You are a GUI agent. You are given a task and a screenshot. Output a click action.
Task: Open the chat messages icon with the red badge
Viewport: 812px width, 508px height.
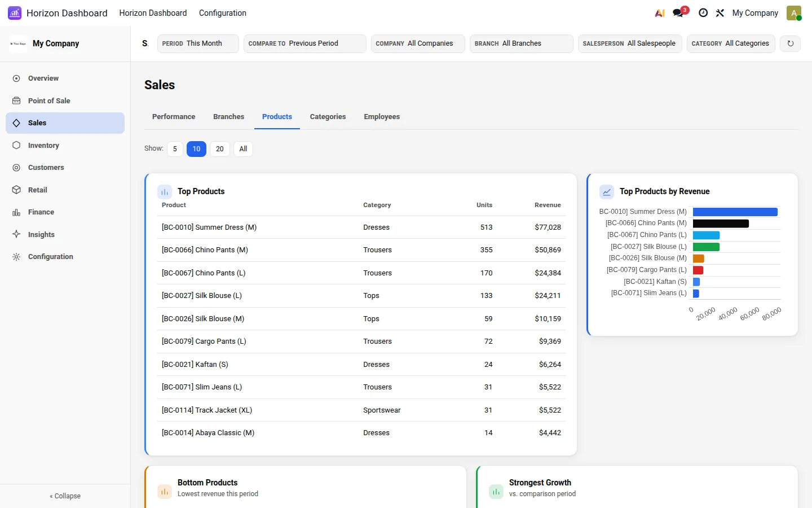point(678,13)
